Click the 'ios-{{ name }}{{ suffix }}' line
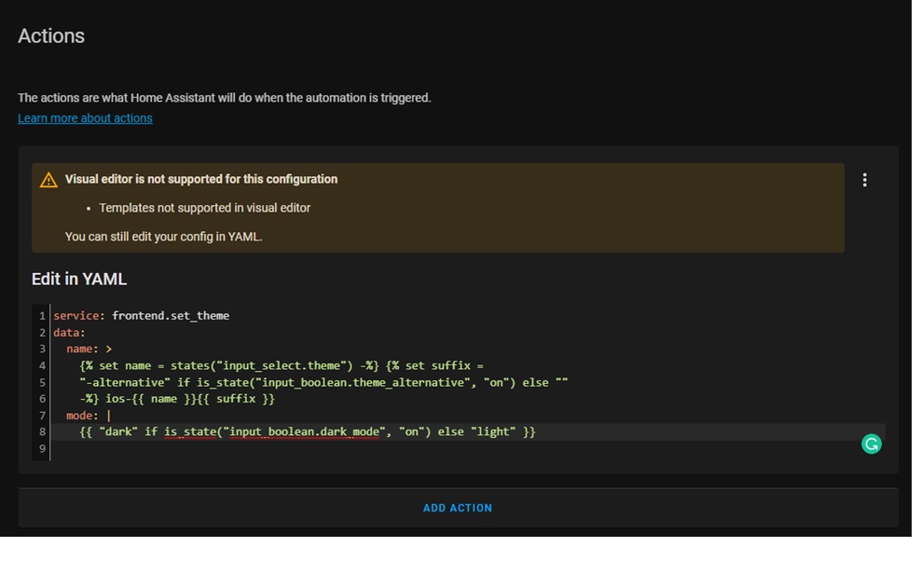 (x=186, y=400)
